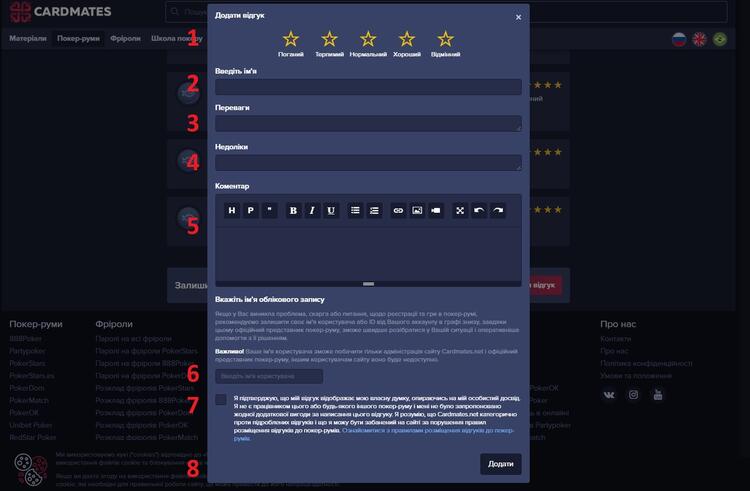This screenshot has height=491, width=750.
Task: Insert a video into the comment
Action: tap(436, 210)
